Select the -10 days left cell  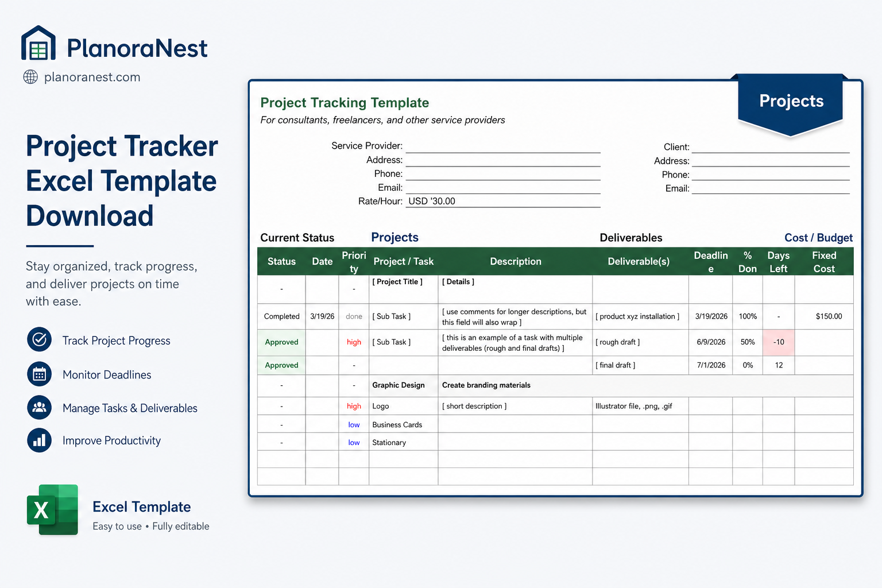pyautogui.click(x=779, y=342)
